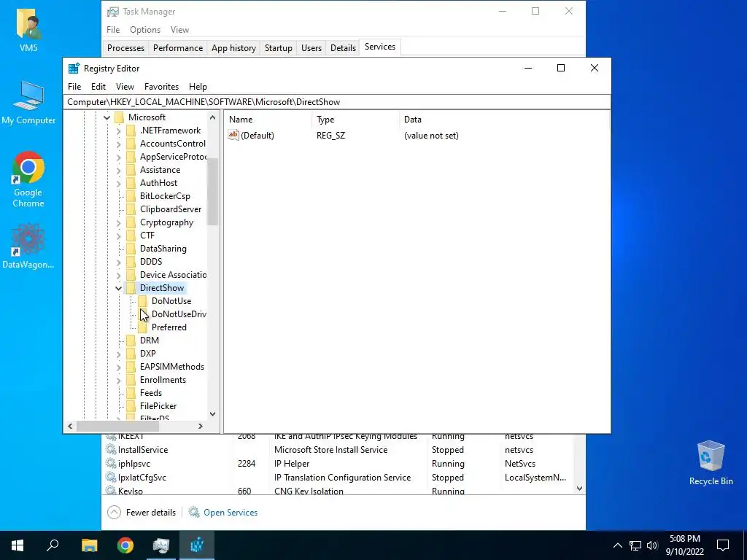Click the tree vertical scrollbar thumb
Image resolution: width=747 pixels, height=560 pixels.
[212, 192]
